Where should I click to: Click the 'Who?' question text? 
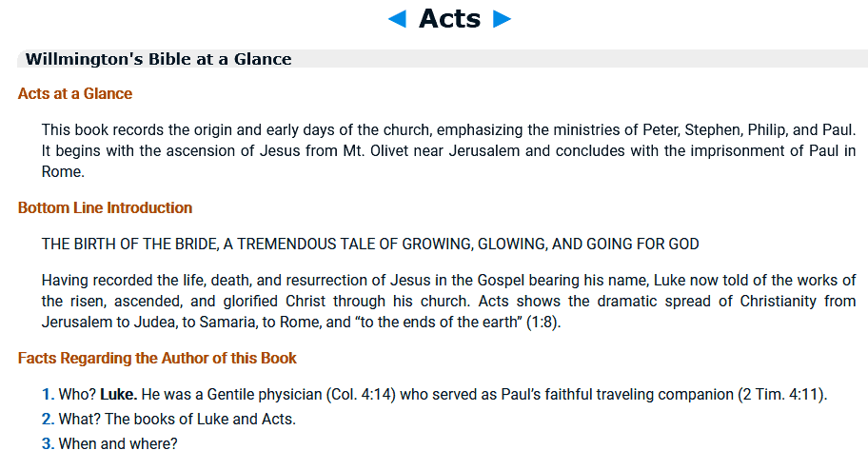click(x=77, y=395)
